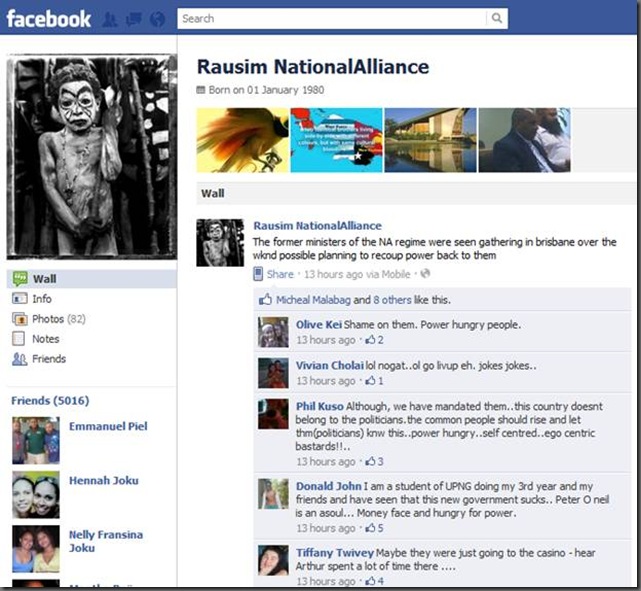The image size is (641, 591).
Task: Click the 'Born on 01 January 1980' text
Action: pos(266,90)
